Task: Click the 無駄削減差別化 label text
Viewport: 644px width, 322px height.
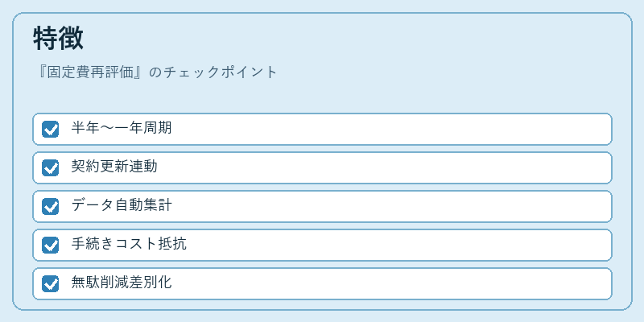Action: [x=122, y=283]
